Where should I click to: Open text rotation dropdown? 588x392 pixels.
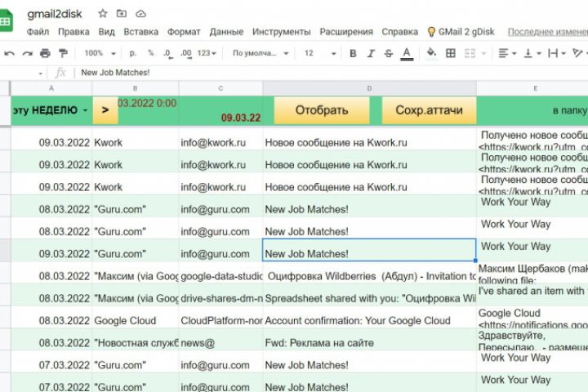pyautogui.click(x=580, y=53)
